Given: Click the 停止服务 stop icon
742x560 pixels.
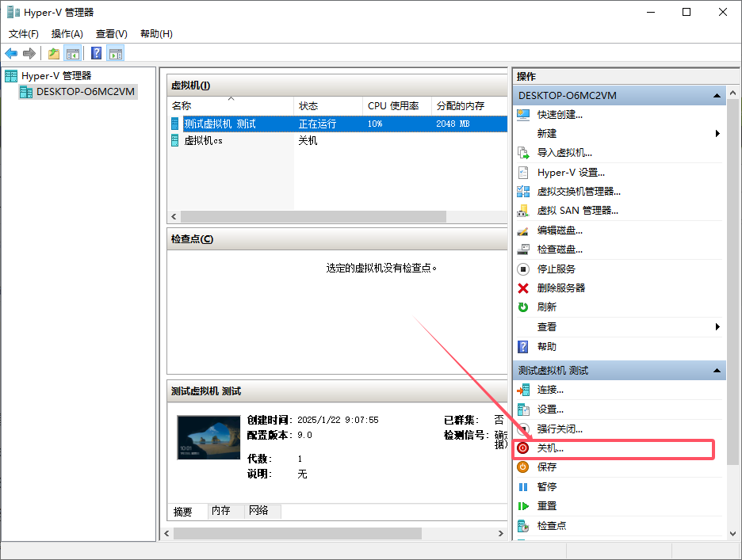Looking at the screenshot, I should [523, 269].
